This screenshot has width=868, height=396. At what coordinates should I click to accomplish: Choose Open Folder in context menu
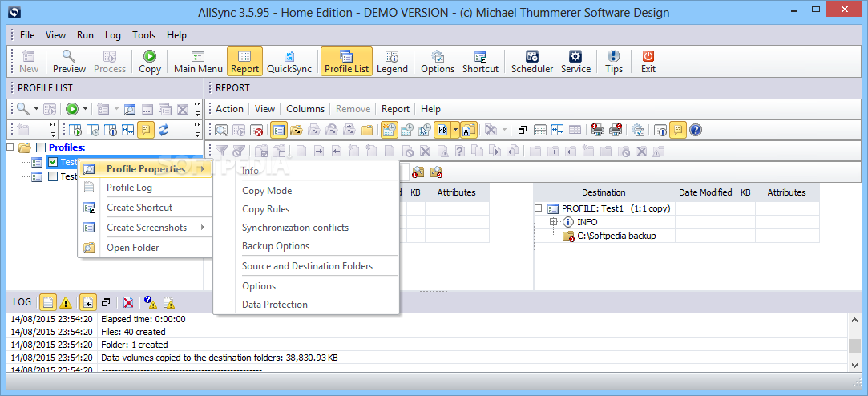(145, 248)
